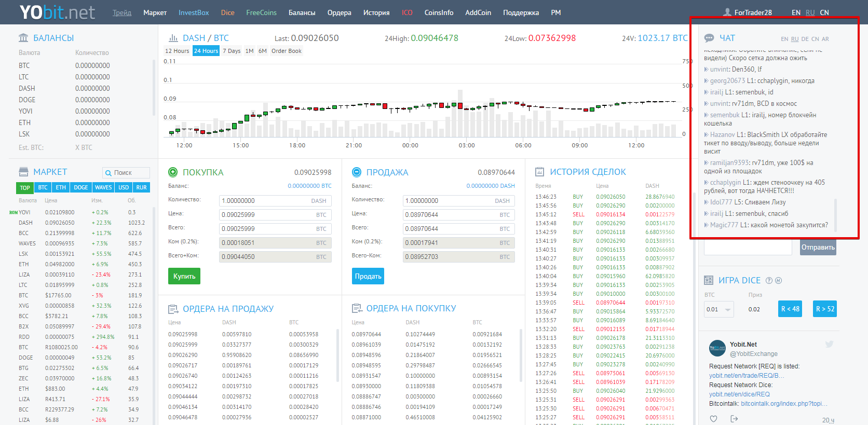Click the icon beside ИСТОРИЯ СДЕЛОК

click(x=540, y=172)
